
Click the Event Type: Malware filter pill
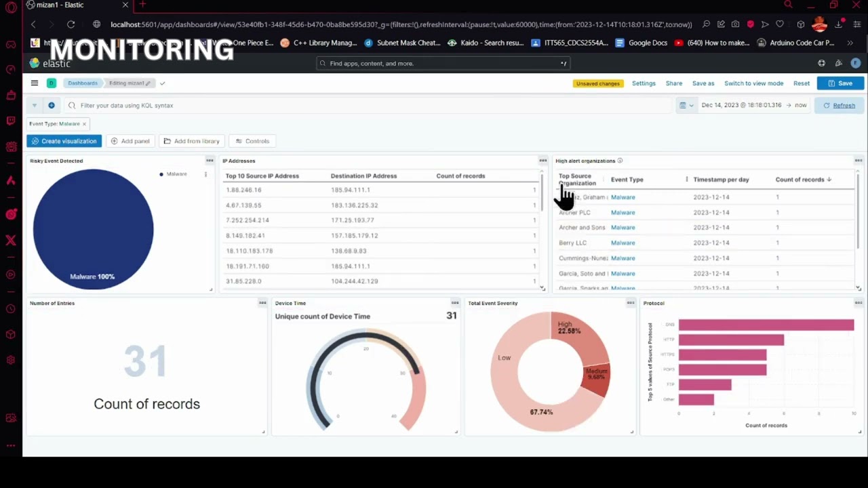tap(54, 124)
